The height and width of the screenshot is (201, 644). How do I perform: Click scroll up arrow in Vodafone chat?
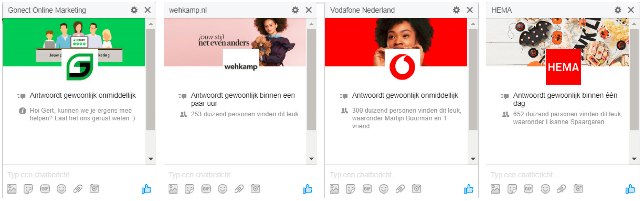pos(473,24)
